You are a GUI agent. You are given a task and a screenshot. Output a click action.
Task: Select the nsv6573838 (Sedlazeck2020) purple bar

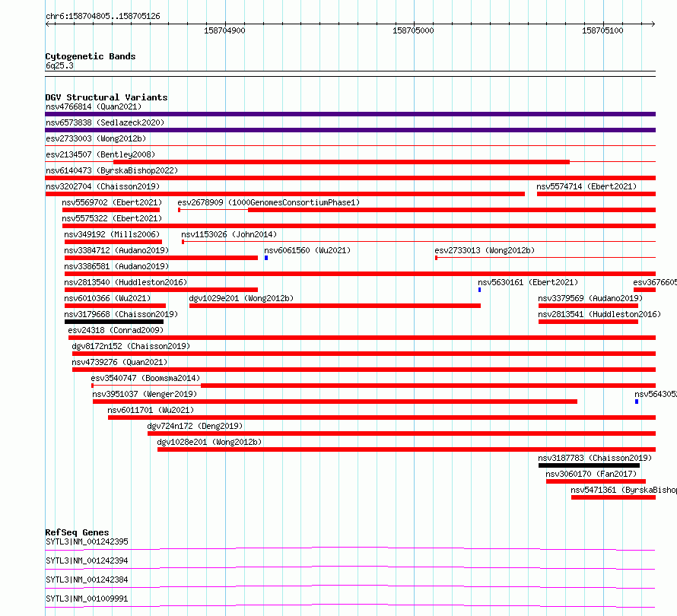350,130
